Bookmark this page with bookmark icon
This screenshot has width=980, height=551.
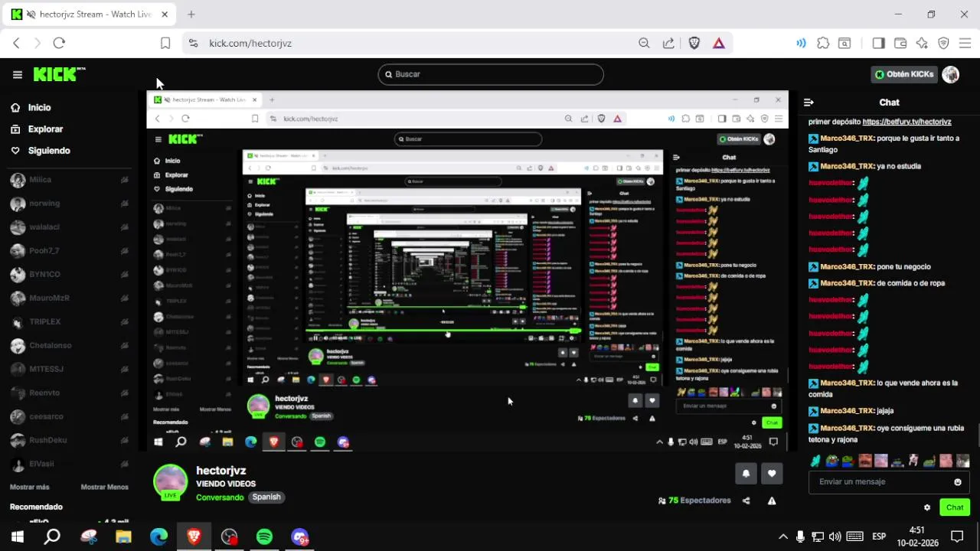[165, 44]
